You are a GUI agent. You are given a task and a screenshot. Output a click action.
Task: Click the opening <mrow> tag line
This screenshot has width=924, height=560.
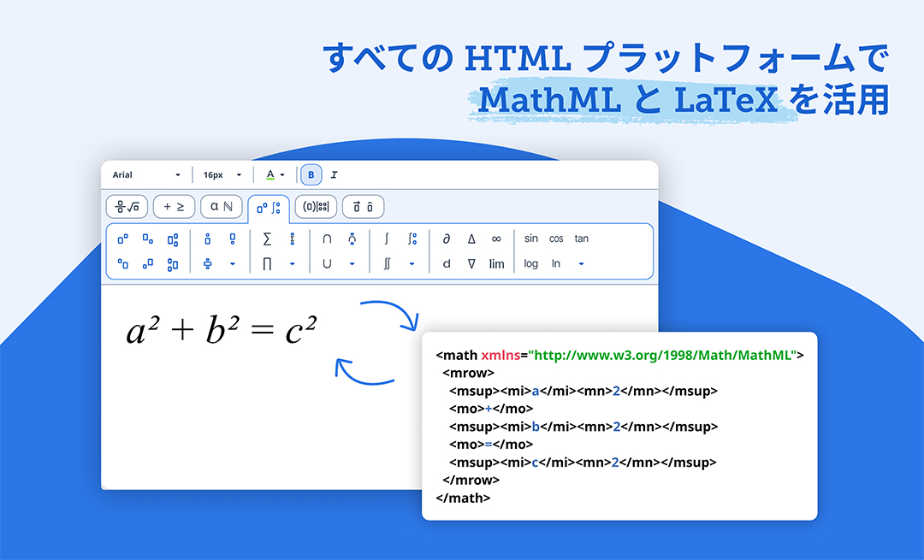click(469, 373)
